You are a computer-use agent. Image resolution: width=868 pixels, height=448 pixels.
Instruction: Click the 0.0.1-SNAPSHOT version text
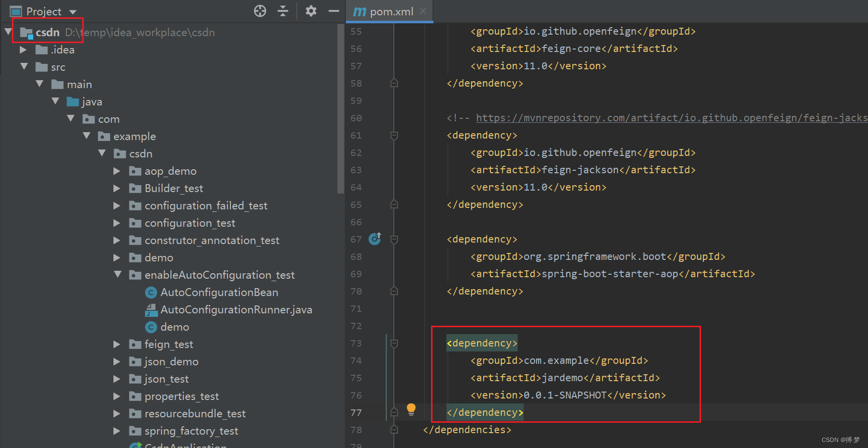[565, 395]
